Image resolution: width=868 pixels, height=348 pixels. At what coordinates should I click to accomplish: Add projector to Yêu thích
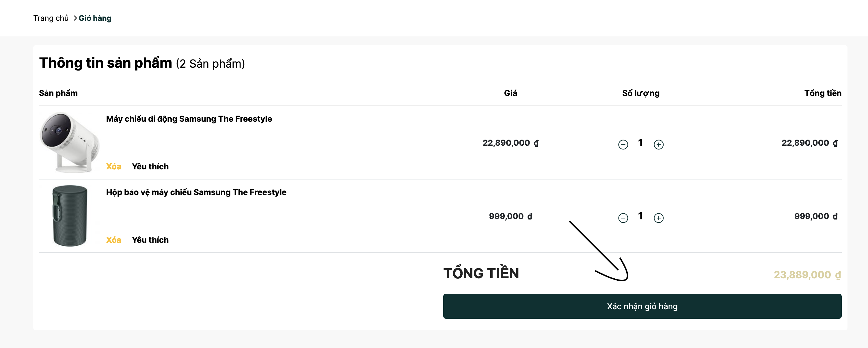coord(150,166)
